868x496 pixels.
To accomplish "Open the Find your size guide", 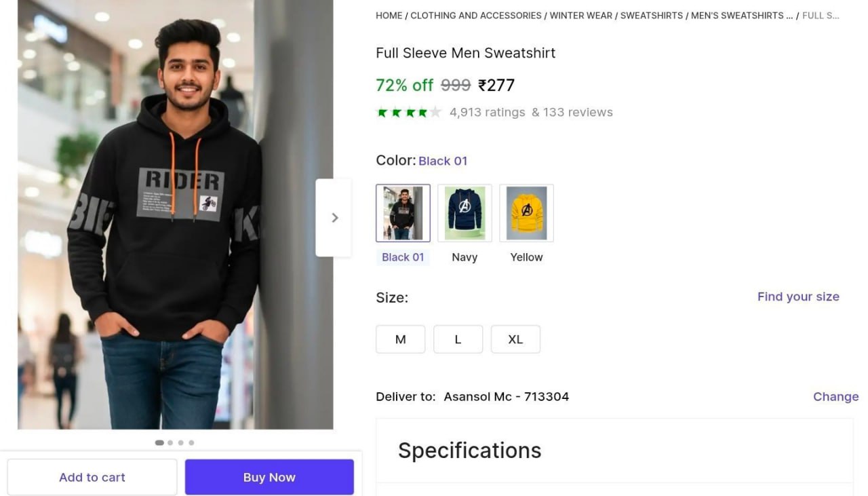I will tap(798, 297).
